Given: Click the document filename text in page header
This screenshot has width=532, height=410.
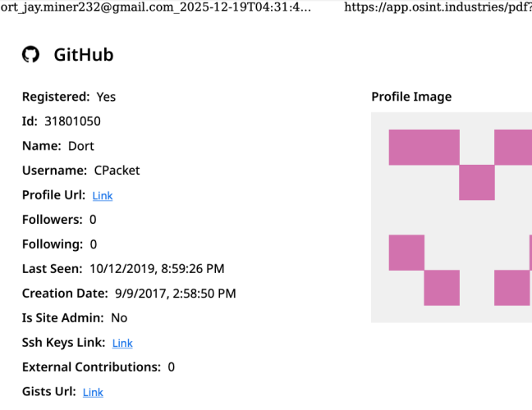Looking at the screenshot, I should [156, 7].
